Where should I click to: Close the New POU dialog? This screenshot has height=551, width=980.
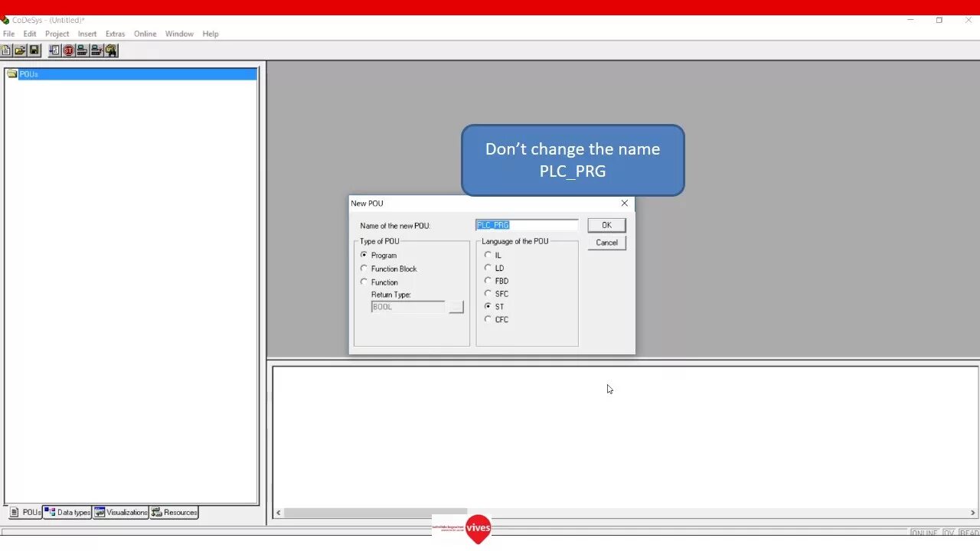(x=625, y=203)
